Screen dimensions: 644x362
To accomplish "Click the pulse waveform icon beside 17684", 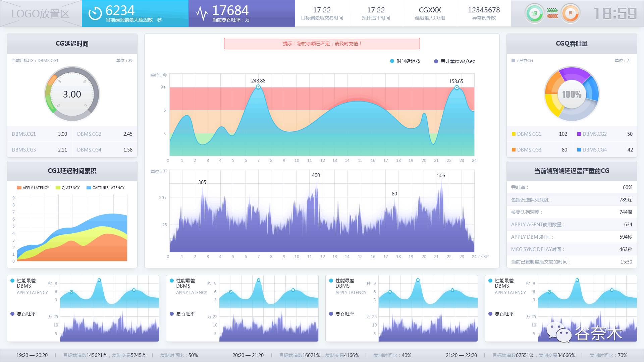I will coord(202,13).
